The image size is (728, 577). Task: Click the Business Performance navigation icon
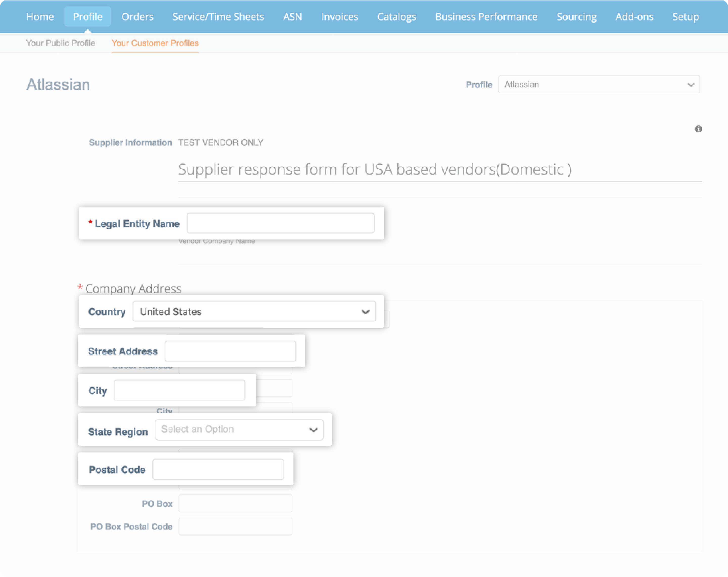tap(486, 16)
